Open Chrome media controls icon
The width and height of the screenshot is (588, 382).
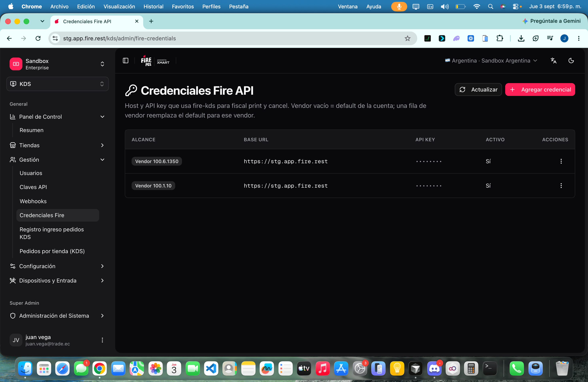550,38
